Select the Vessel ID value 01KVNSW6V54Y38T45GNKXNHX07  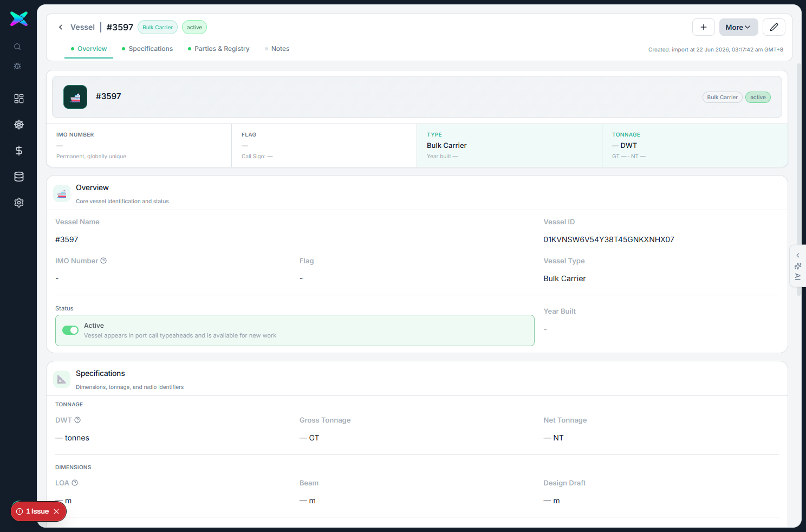pos(609,239)
